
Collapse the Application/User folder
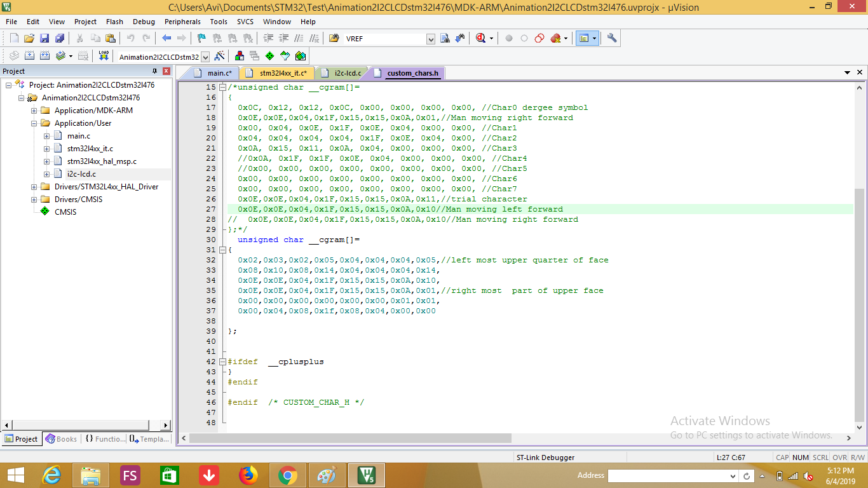pyautogui.click(x=34, y=123)
